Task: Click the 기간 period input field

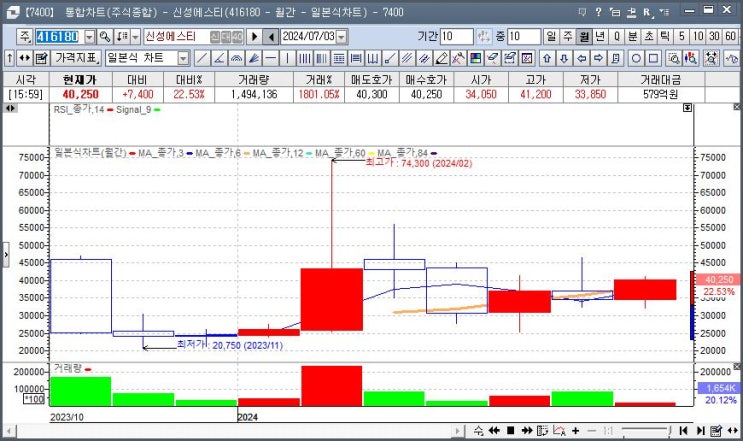Action: tap(457, 36)
